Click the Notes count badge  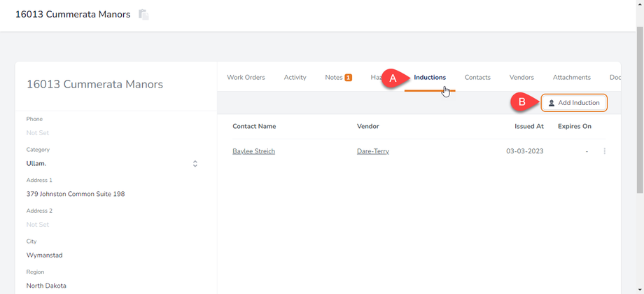(x=348, y=78)
